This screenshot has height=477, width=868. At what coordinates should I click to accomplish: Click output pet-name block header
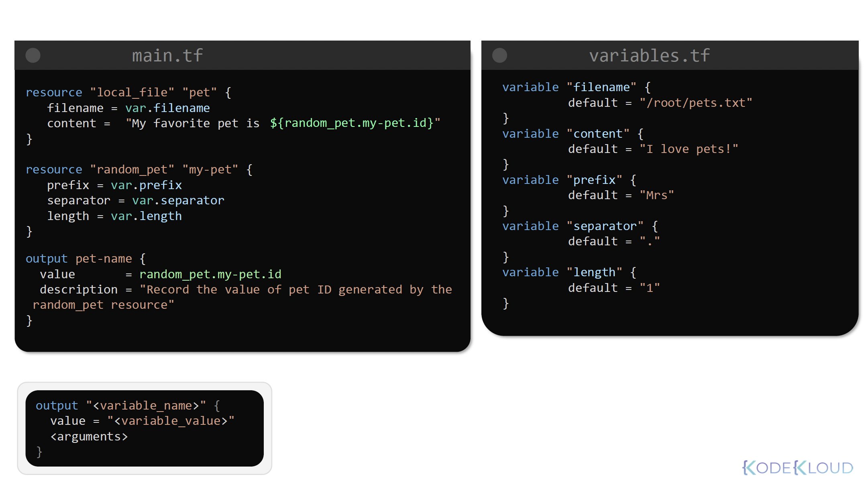pos(86,259)
